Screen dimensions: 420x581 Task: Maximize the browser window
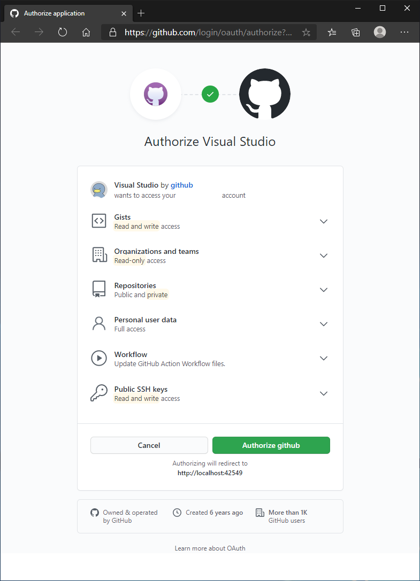pyautogui.click(x=383, y=8)
